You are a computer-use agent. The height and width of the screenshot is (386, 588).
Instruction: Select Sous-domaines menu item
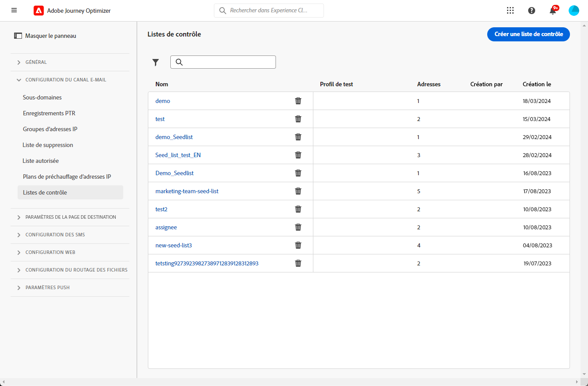[x=42, y=97]
